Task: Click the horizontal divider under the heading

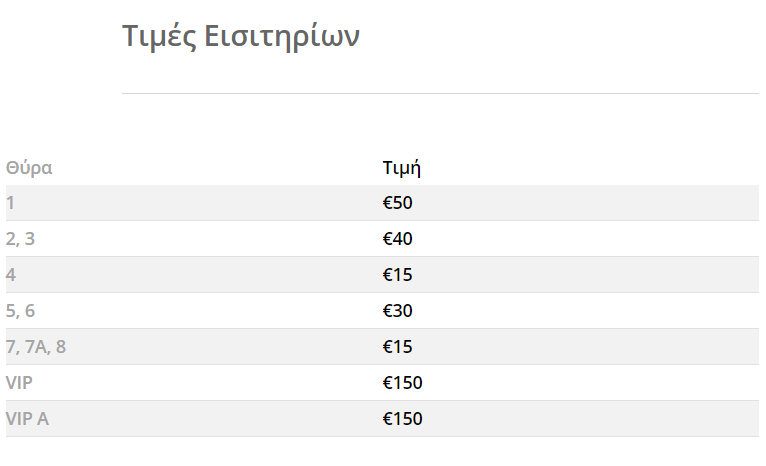Action: pyautogui.click(x=440, y=93)
